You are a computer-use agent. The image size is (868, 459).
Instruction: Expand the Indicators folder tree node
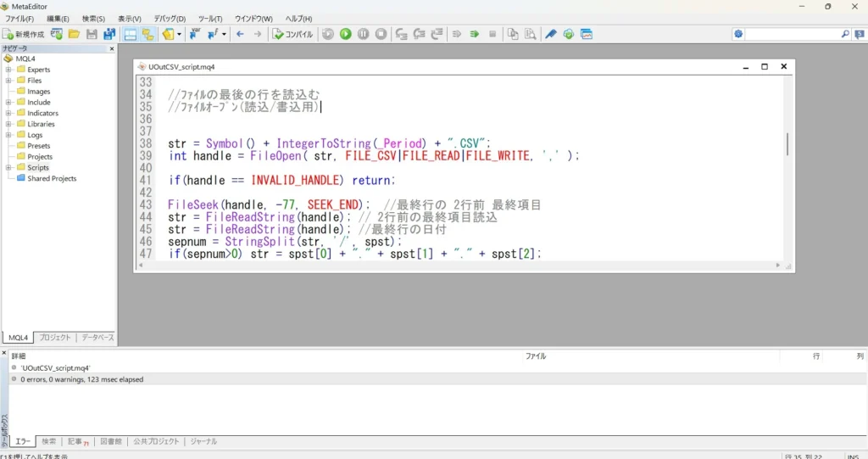(x=8, y=113)
